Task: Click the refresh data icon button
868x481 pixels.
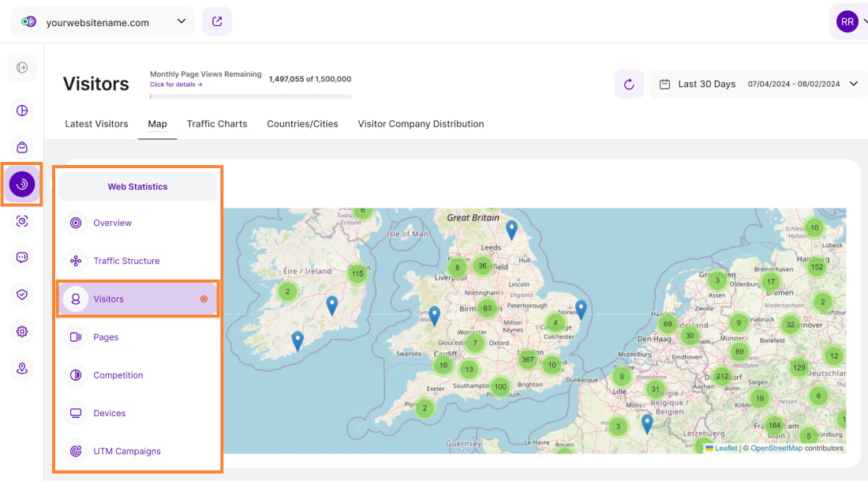Action: tap(629, 85)
